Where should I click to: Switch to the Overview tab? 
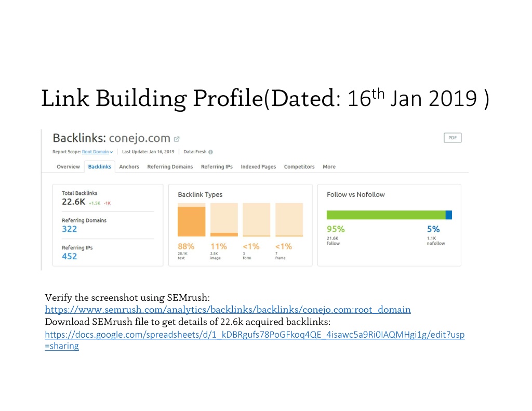click(x=68, y=167)
